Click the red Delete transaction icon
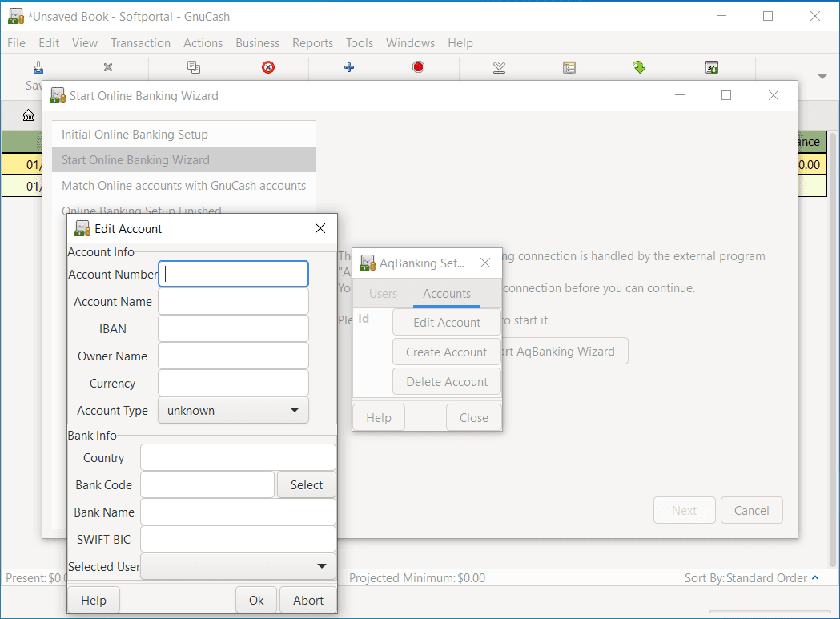 268,67
